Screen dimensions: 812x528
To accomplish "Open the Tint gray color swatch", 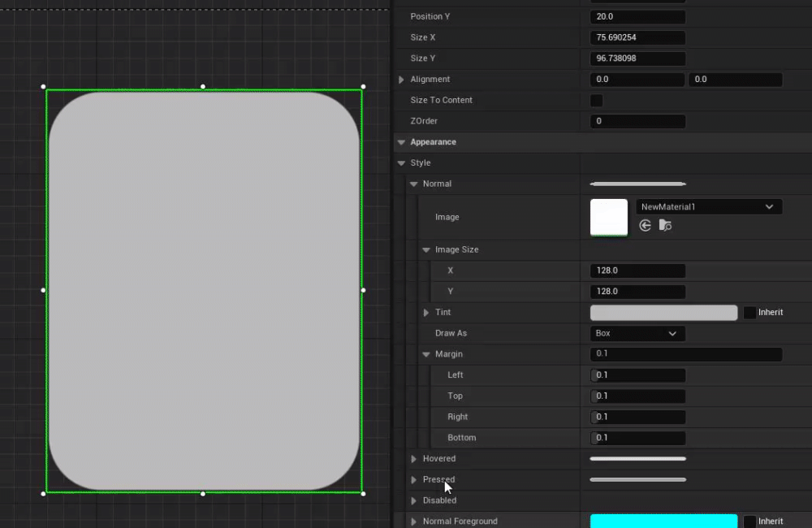I will click(x=663, y=313).
